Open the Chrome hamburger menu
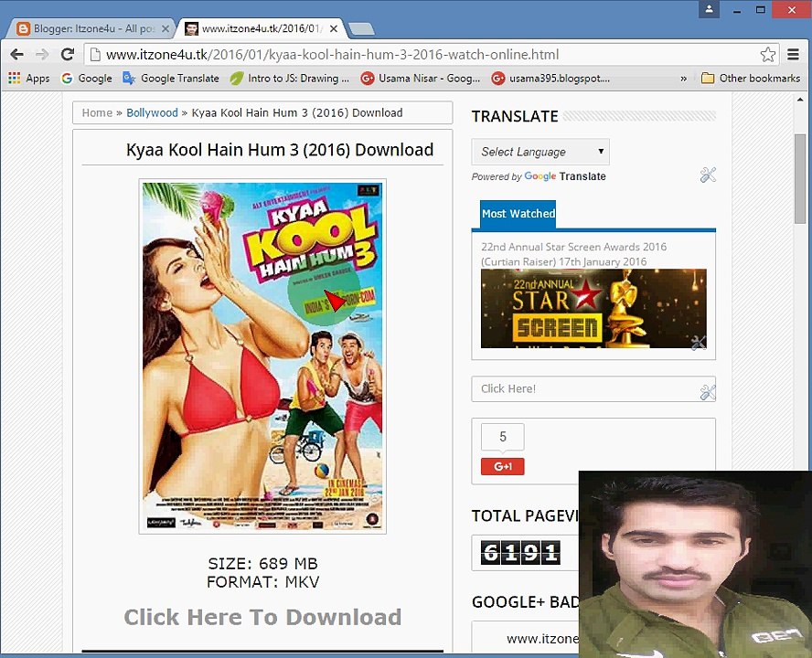This screenshot has width=812, height=658. click(793, 54)
